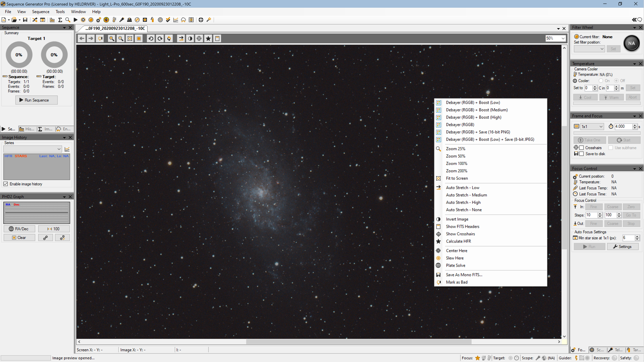The width and height of the screenshot is (644, 362).
Task: Calculate HFR using the star toolbar icon
Action: [208, 38]
